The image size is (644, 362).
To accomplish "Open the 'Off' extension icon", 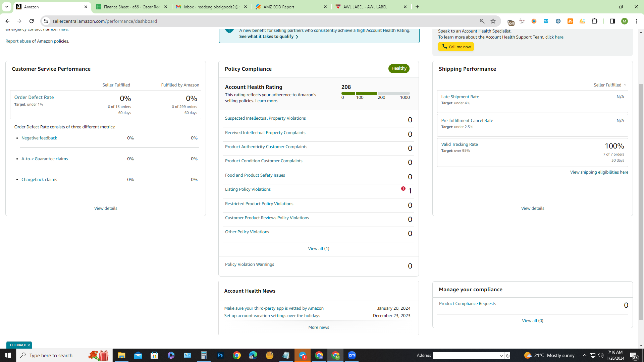I will pos(511,22).
